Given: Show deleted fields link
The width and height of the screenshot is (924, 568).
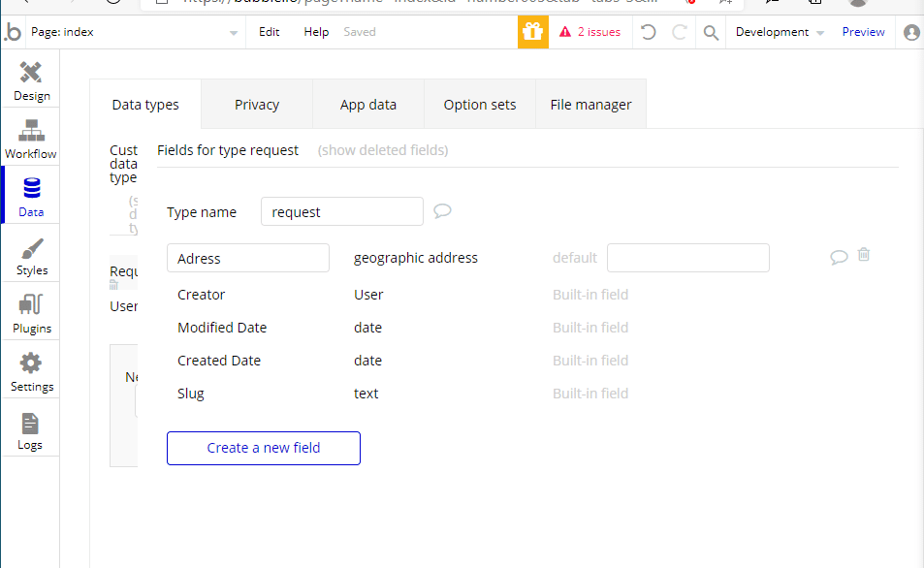Looking at the screenshot, I should [x=382, y=150].
